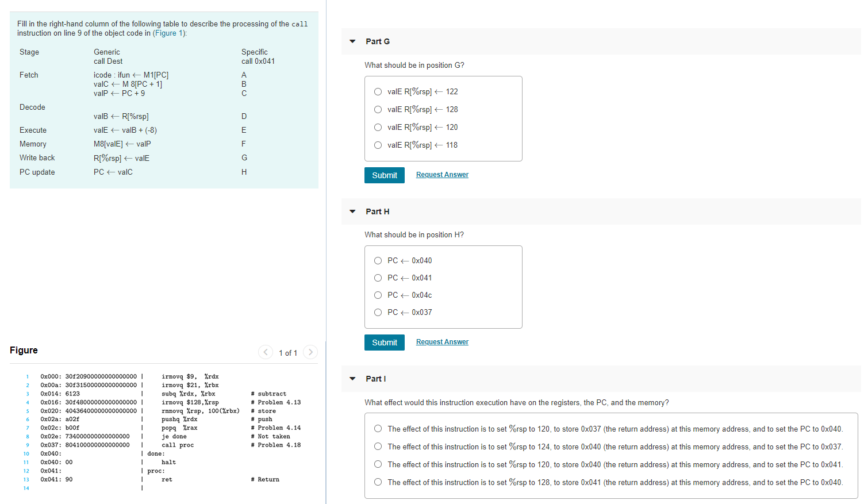Screen dimensions: 864x504
Task: Click the previous figure navigation arrow
Action: pos(266,352)
